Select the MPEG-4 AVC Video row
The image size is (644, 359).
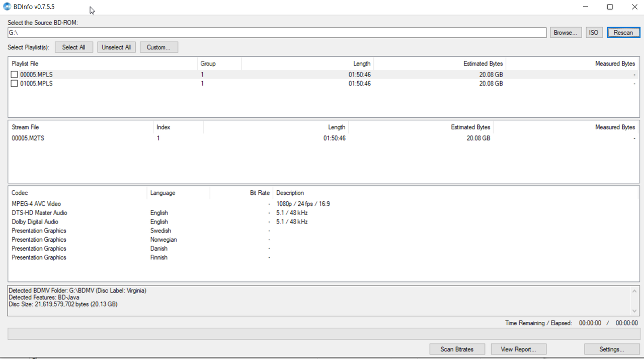coord(324,204)
